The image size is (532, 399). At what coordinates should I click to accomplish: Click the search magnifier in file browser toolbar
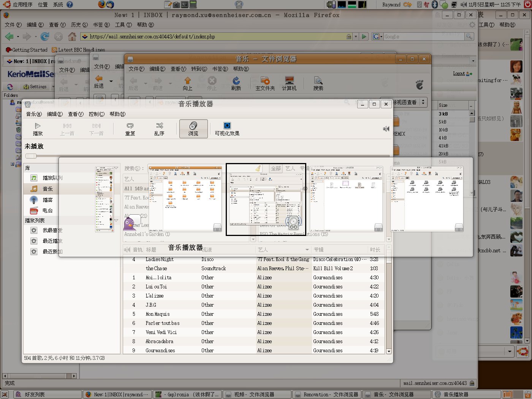318,83
